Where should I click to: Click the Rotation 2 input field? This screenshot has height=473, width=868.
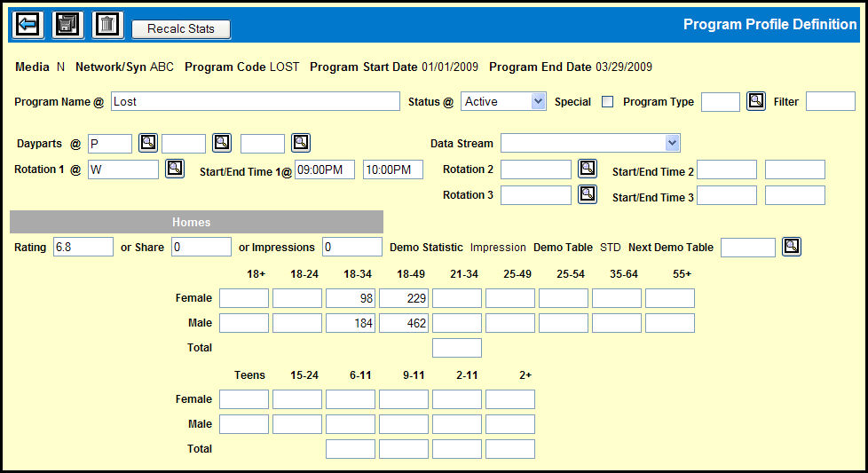(x=536, y=169)
